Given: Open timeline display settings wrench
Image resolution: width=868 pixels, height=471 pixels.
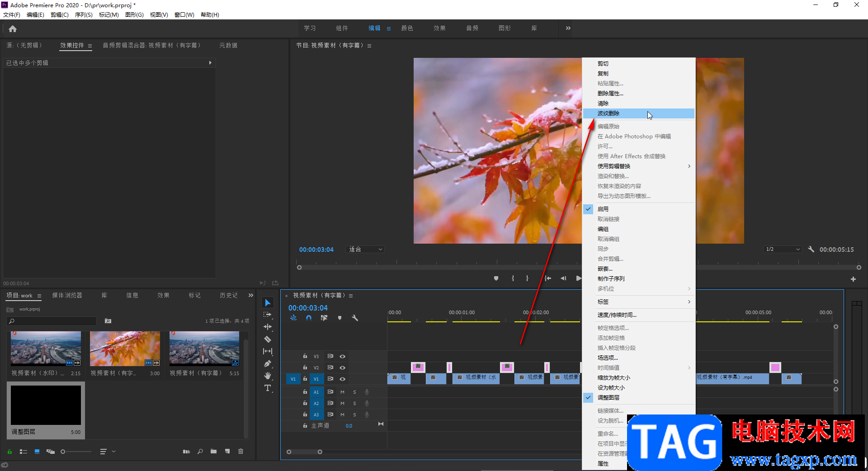Looking at the screenshot, I should coord(355,318).
